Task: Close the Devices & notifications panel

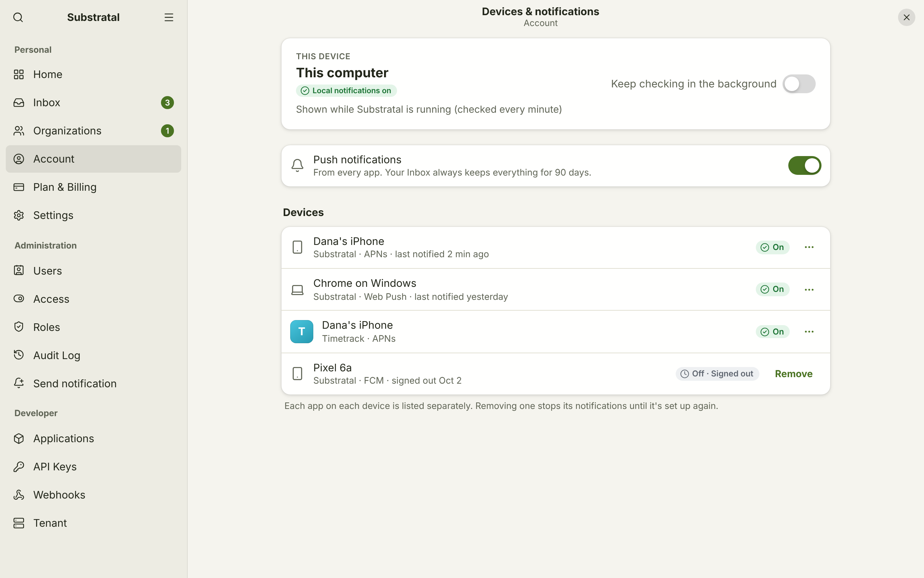Action: point(906,17)
